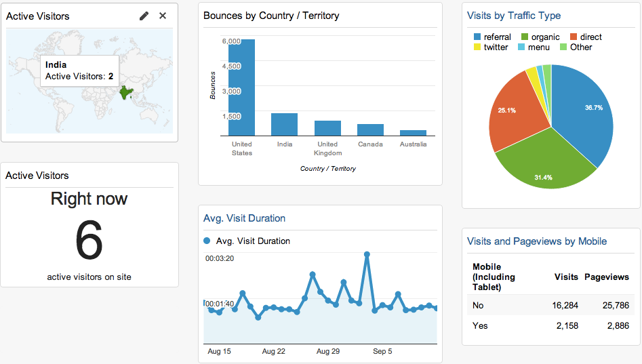Click the light blue menu legend swatch
This screenshot has width=642, height=364.
click(521, 47)
